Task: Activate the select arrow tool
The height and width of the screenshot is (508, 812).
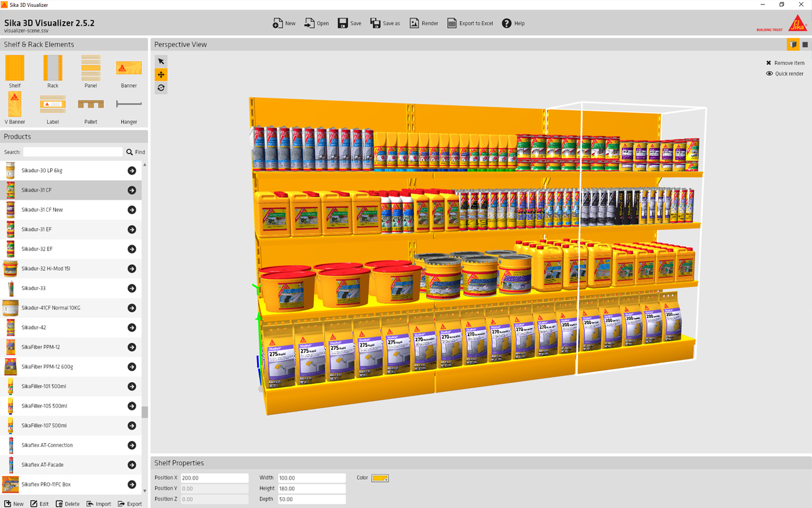Action: [161, 62]
